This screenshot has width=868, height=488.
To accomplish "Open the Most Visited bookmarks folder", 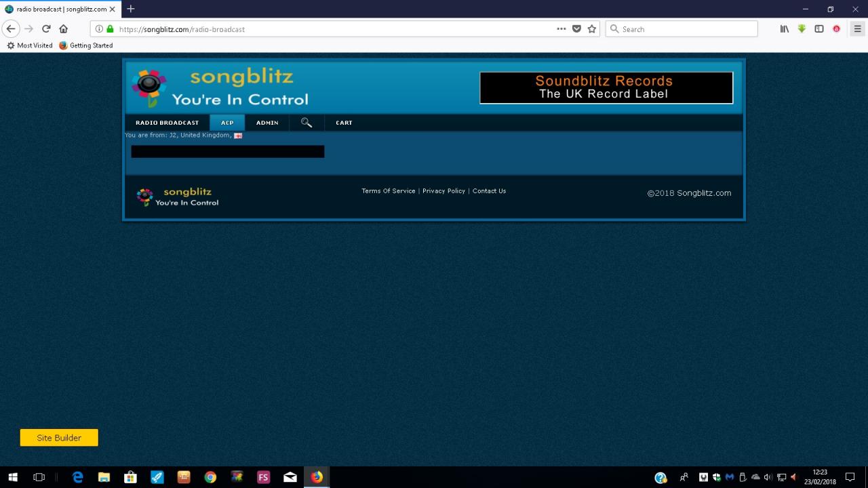I will click(x=29, y=45).
